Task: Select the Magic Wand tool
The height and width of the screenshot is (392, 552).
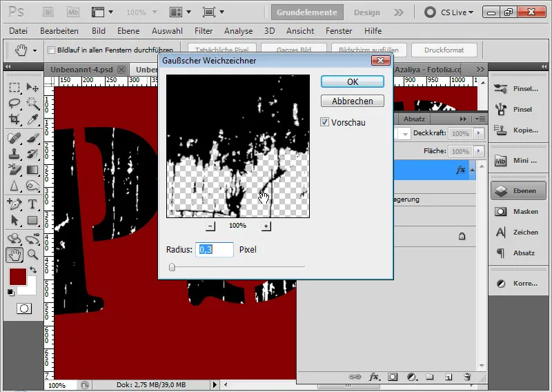Action: point(32,104)
